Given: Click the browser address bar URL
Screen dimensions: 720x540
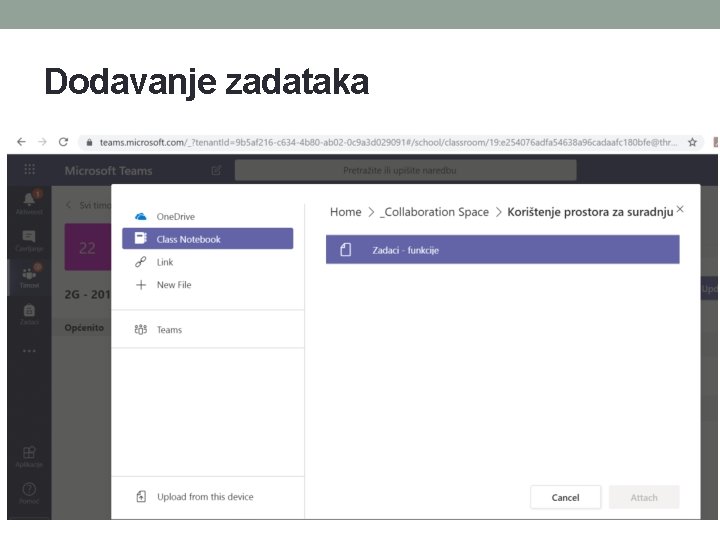Looking at the screenshot, I should (x=388, y=142).
